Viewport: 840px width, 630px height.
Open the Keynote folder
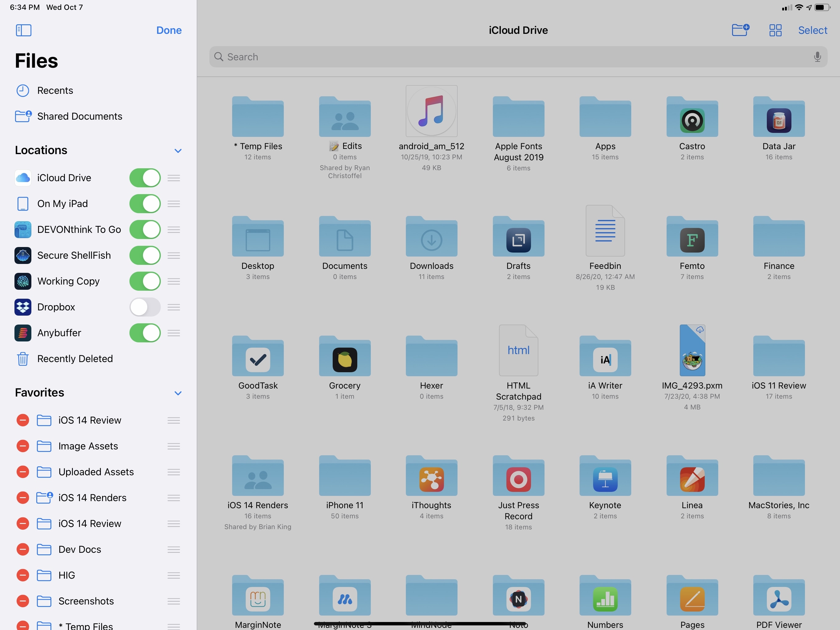click(x=605, y=476)
